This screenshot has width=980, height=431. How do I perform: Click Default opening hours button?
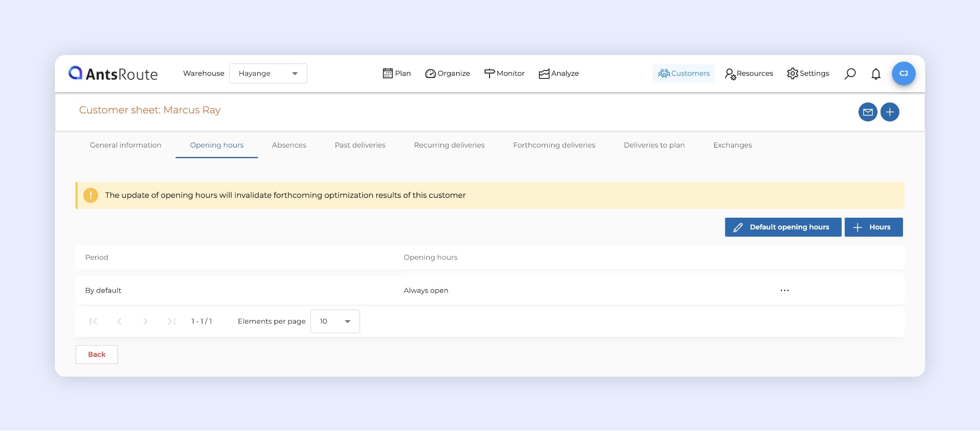783,227
